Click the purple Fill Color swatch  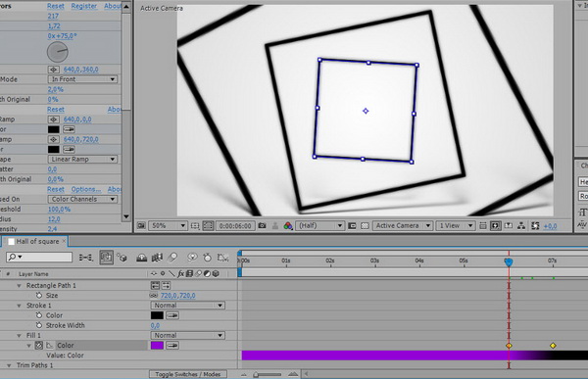(x=157, y=346)
